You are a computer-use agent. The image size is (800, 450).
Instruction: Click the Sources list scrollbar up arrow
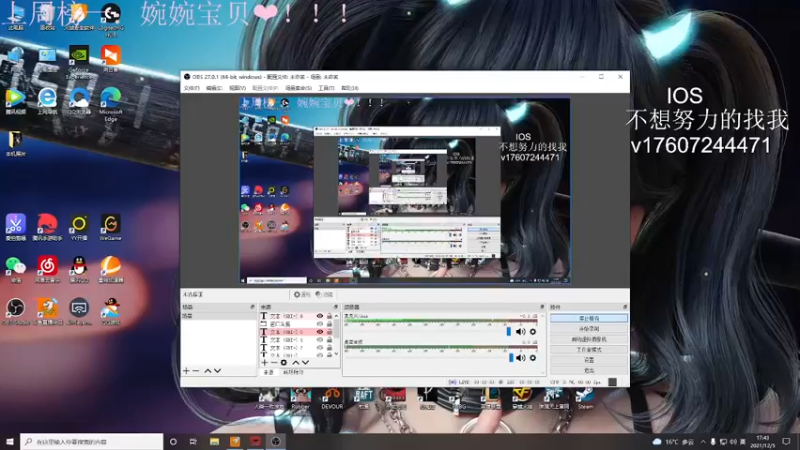[x=336, y=316]
